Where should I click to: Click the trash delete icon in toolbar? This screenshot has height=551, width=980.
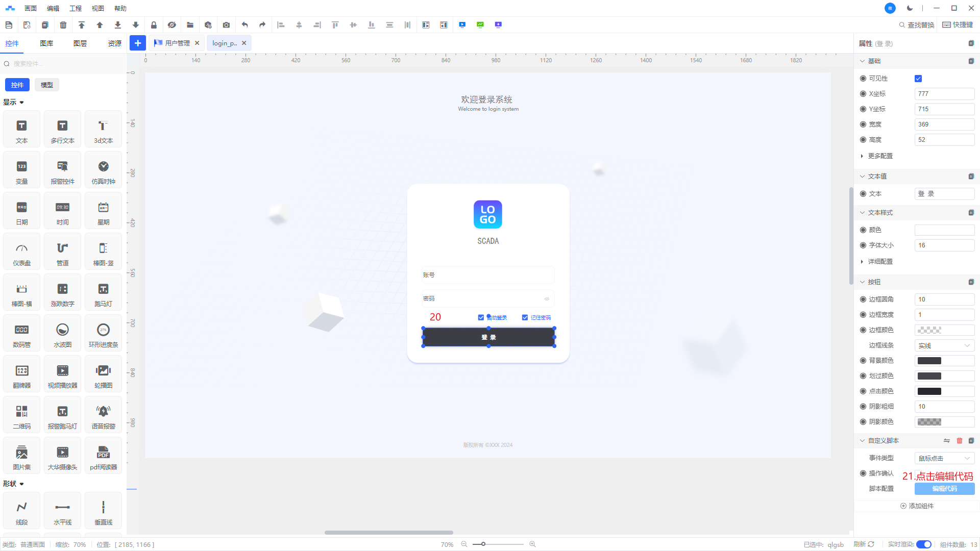(63, 24)
